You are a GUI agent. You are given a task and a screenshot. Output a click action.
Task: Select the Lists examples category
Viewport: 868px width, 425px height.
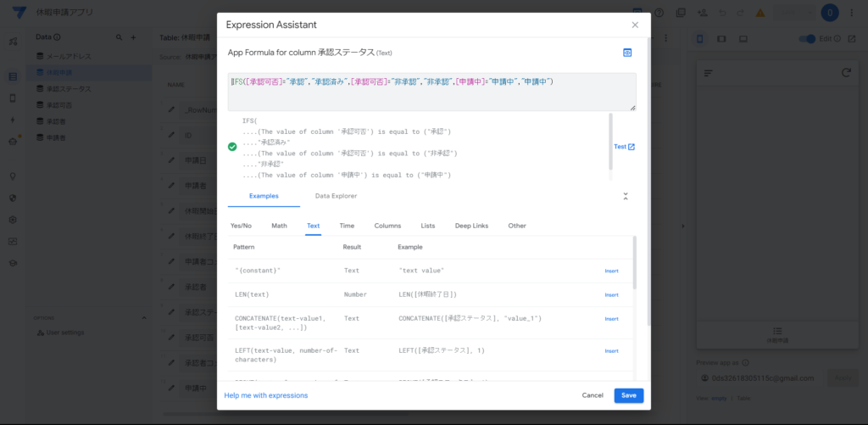428,226
